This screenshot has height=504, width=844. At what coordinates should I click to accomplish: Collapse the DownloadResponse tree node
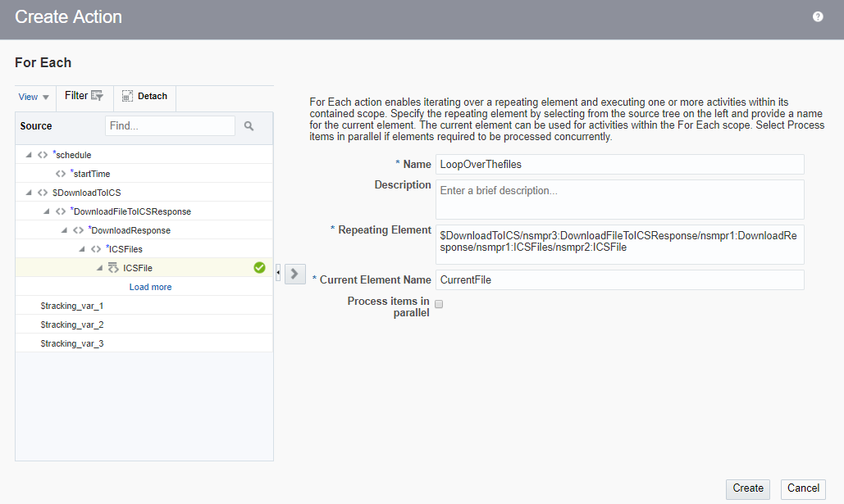point(65,230)
